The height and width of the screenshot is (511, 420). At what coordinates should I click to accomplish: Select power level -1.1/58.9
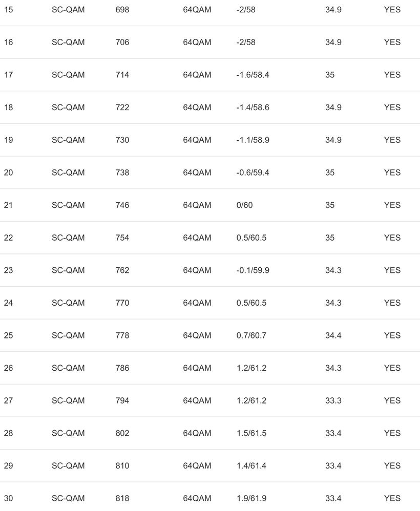pyautogui.click(x=253, y=140)
